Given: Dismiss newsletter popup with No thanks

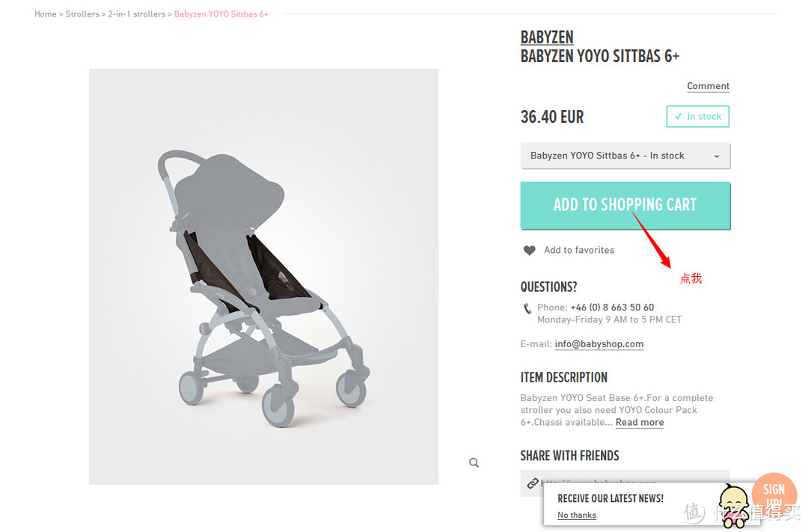Looking at the screenshot, I should (577, 515).
